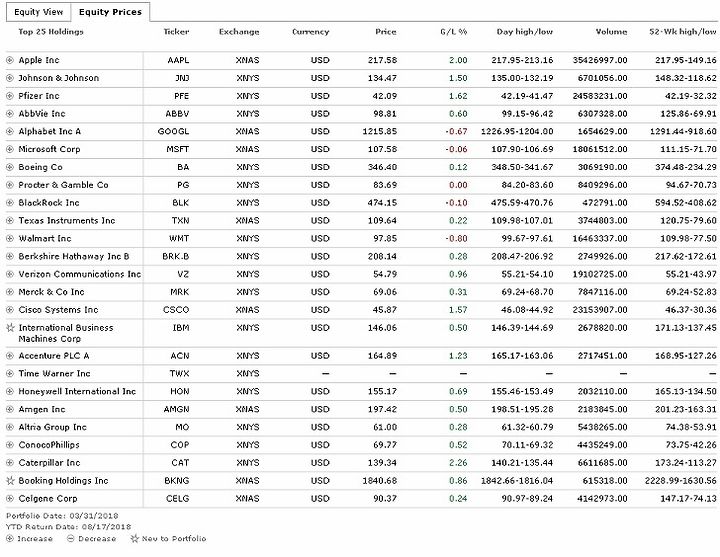Viewport: 720px width, 557px height.
Task: Click the Ticker column header
Action: (176, 32)
